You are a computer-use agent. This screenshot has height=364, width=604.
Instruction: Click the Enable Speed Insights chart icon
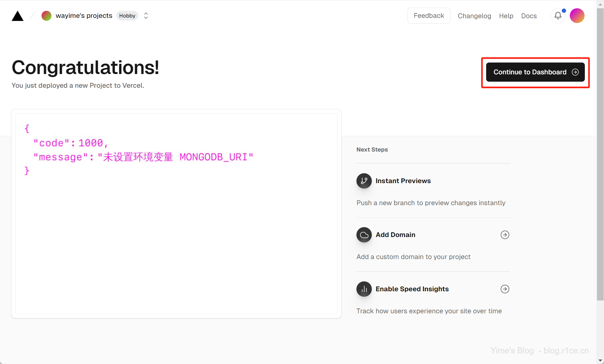364,289
